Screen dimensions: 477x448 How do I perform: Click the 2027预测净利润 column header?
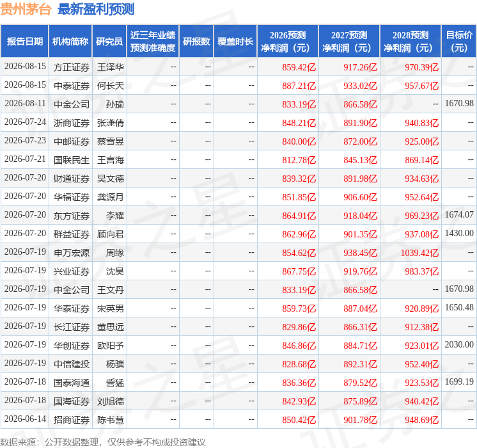coord(349,42)
